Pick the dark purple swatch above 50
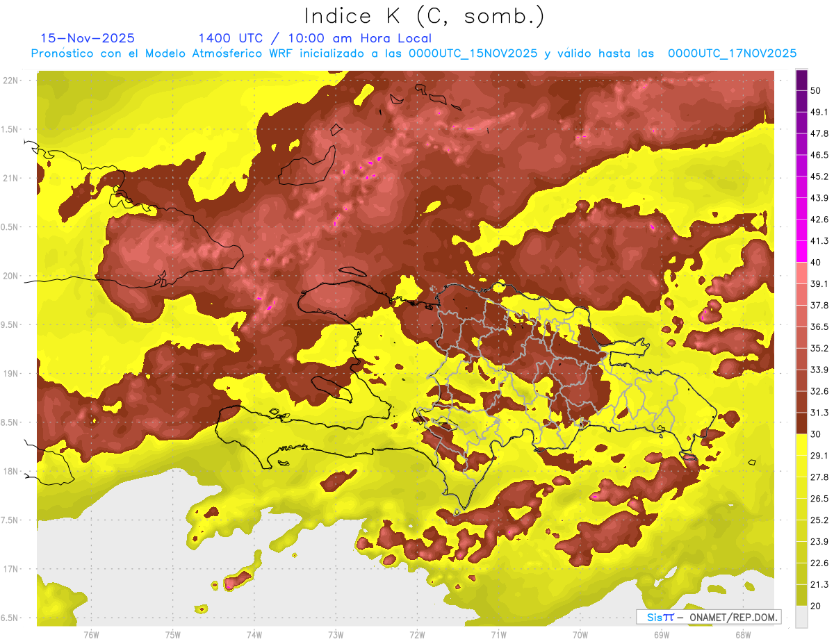 point(801,81)
